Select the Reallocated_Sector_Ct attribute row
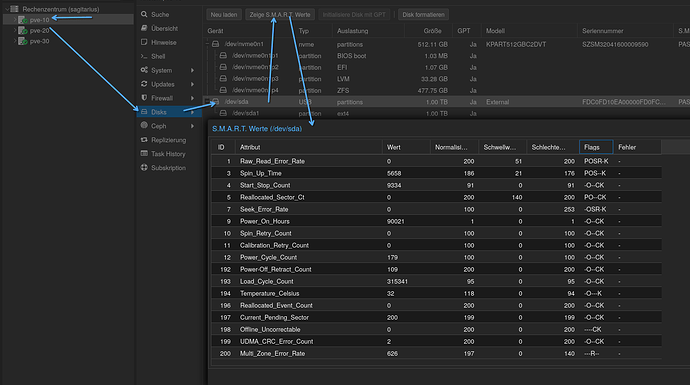The image size is (690, 385). pos(436,197)
